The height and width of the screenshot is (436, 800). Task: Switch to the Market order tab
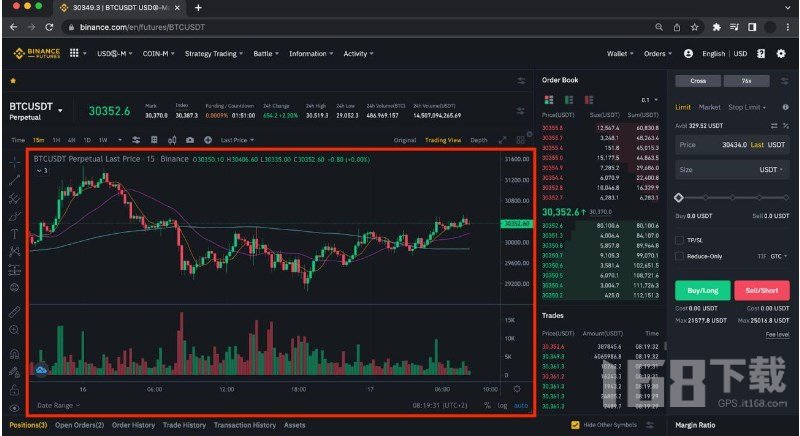pos(709,107)
